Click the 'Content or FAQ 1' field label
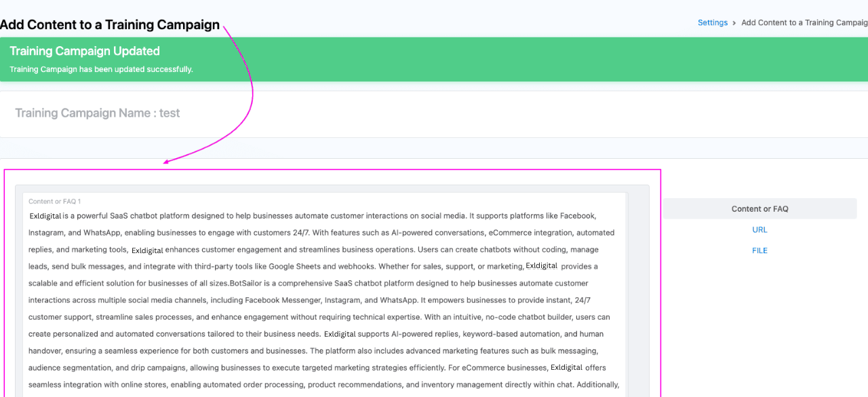 tap(55, 202)
